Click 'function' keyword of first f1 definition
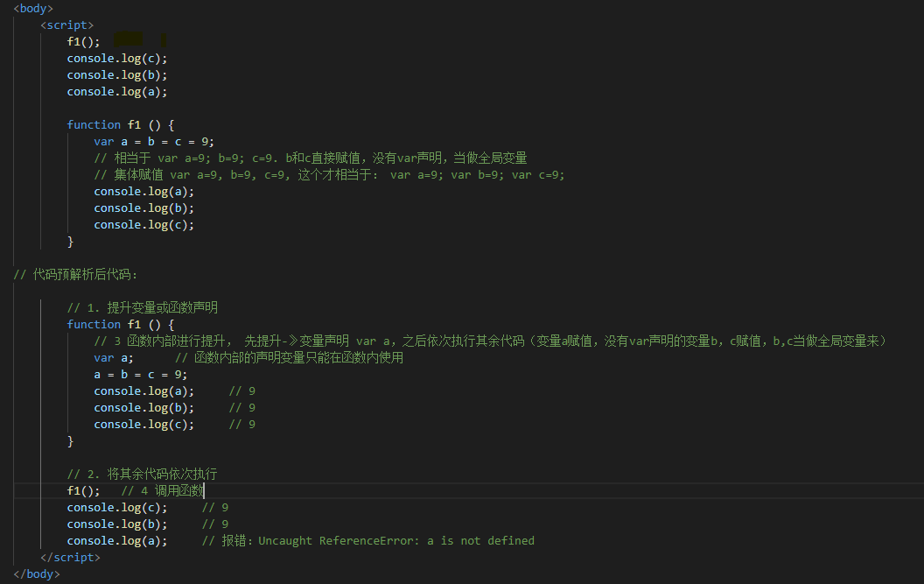Viewport: 924px width, 584px height. (94, 124)
